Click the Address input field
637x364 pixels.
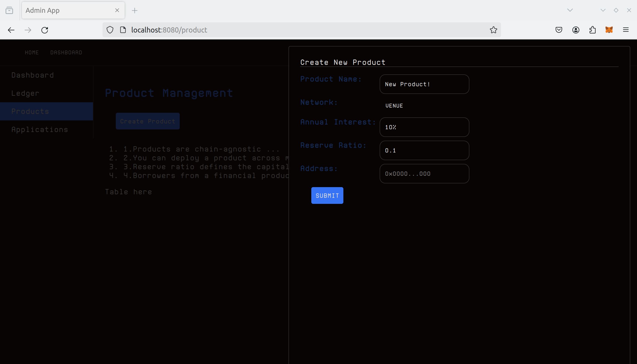point(424,174)
